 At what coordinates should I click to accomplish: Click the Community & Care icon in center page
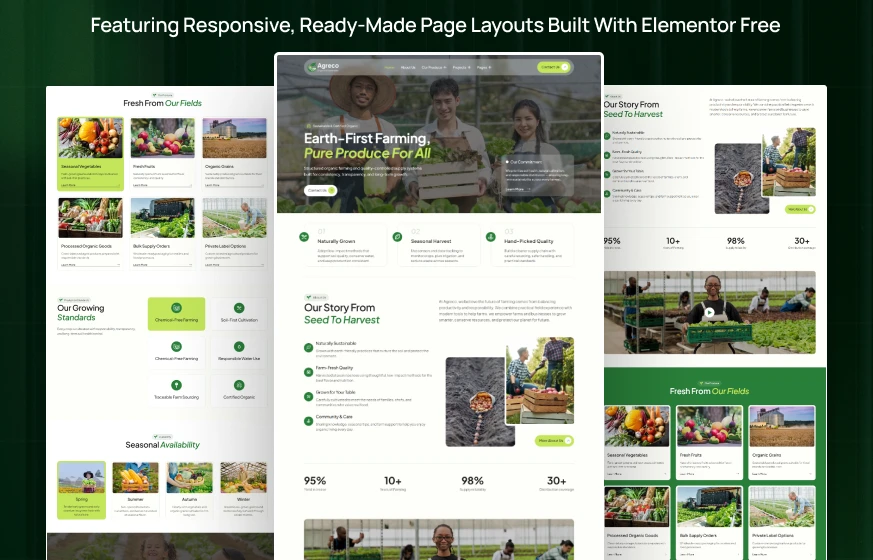coord(308,421)
